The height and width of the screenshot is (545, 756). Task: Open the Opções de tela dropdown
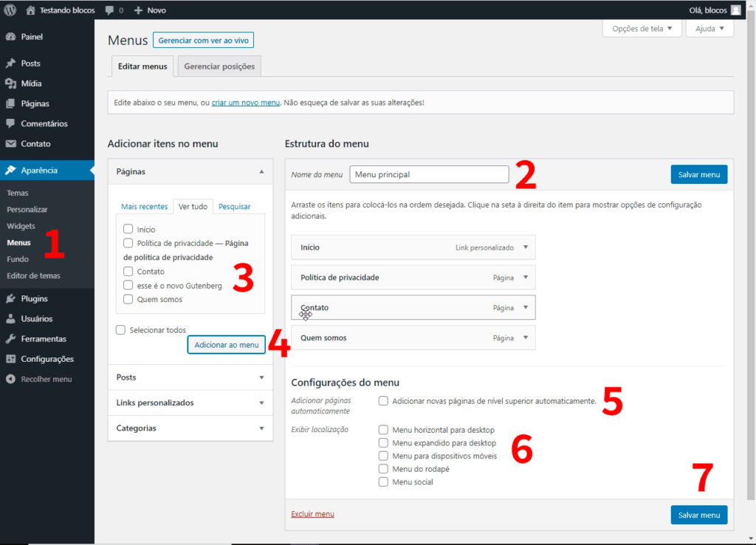(x=642, y=29)
